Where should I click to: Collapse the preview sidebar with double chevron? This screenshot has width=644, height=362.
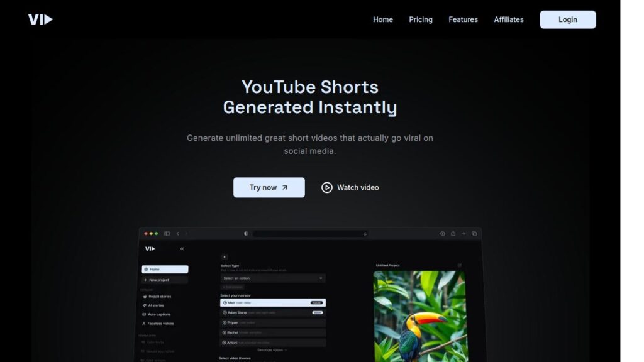pyautogui.click(x=182, y=249)
